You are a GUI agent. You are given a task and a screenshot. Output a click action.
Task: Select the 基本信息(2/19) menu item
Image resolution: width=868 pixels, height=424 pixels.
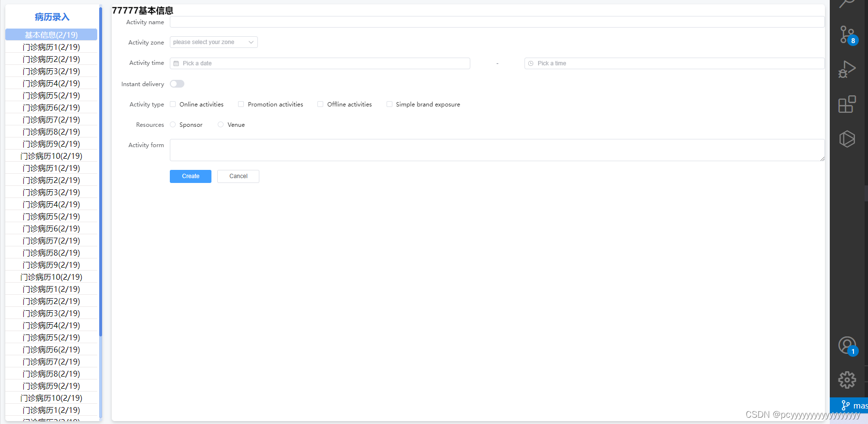[51, 35]
